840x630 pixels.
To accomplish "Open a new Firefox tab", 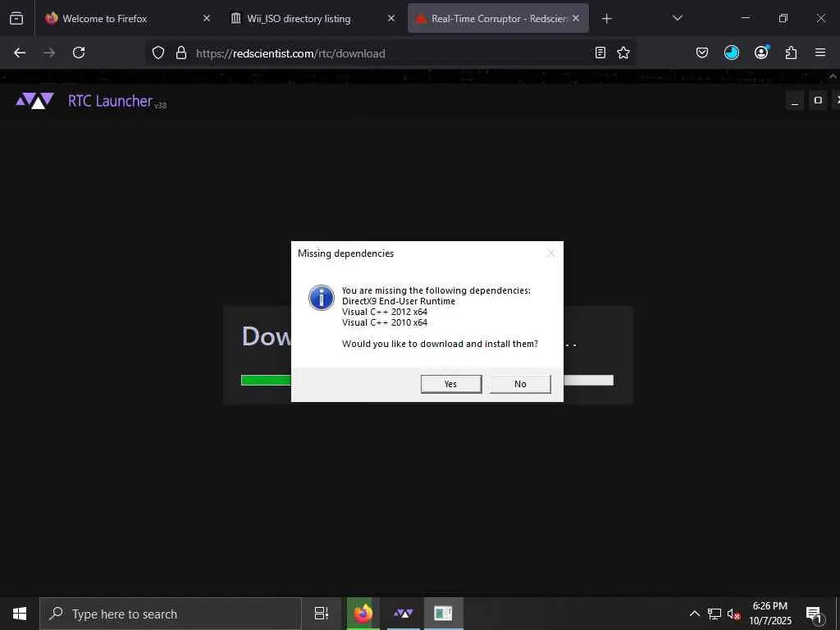I will 606,19.
